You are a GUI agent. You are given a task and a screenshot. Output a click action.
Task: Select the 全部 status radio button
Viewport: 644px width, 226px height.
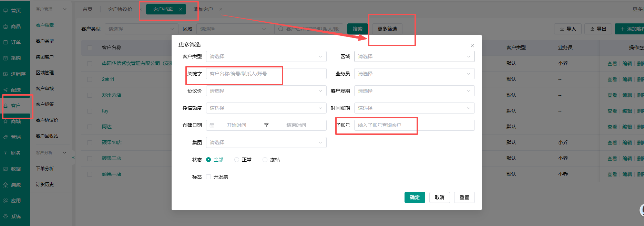pos(208,160)
